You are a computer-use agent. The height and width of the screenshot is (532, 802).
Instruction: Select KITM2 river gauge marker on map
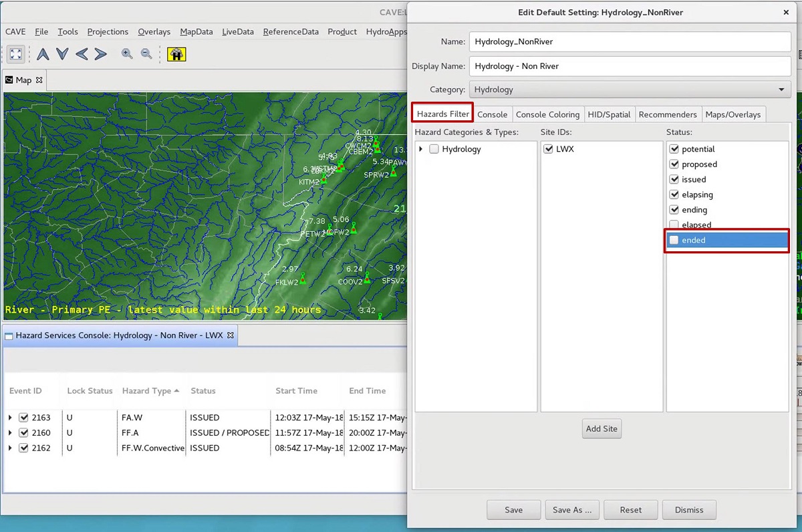click(324, 179)
